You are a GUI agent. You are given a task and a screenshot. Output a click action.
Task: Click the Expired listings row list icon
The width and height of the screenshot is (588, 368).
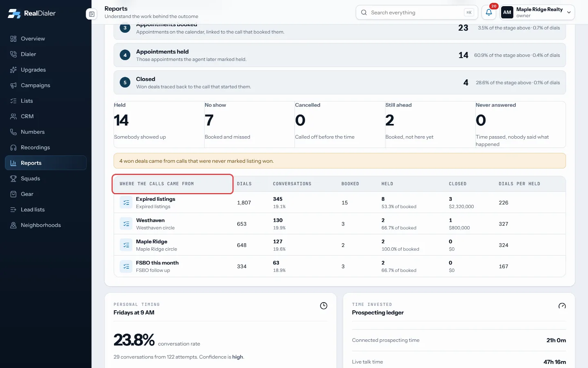tap(126, 202)
